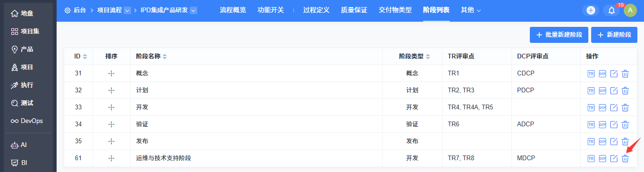644x172 pixels.
Task: Open DCP review settings for 开发 stage
Action: (x=602, y=107)
